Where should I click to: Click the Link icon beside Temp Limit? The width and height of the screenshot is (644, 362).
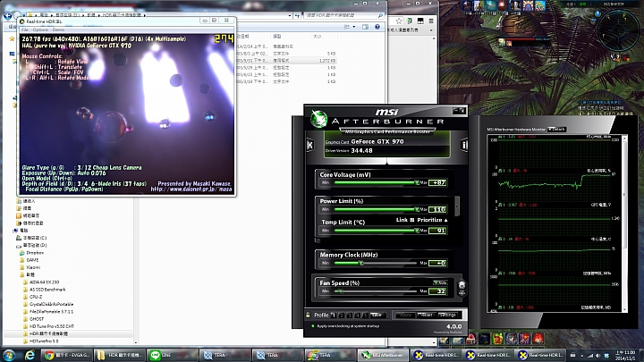pos(412,220)
